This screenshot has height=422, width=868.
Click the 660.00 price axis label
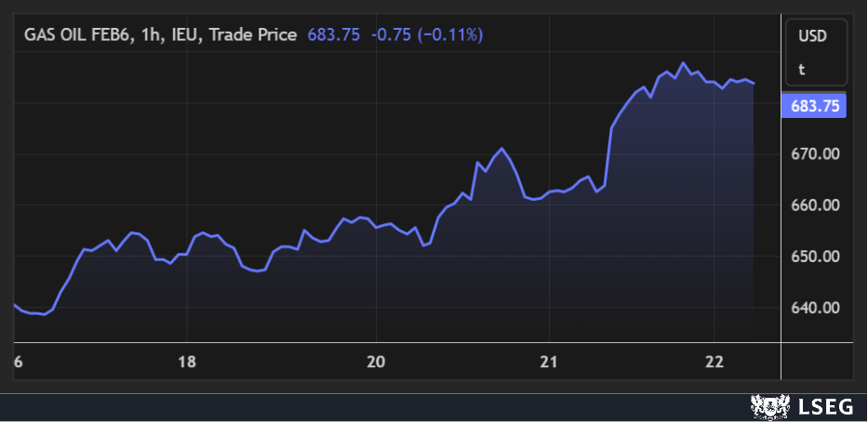click(x=815, y=205)
